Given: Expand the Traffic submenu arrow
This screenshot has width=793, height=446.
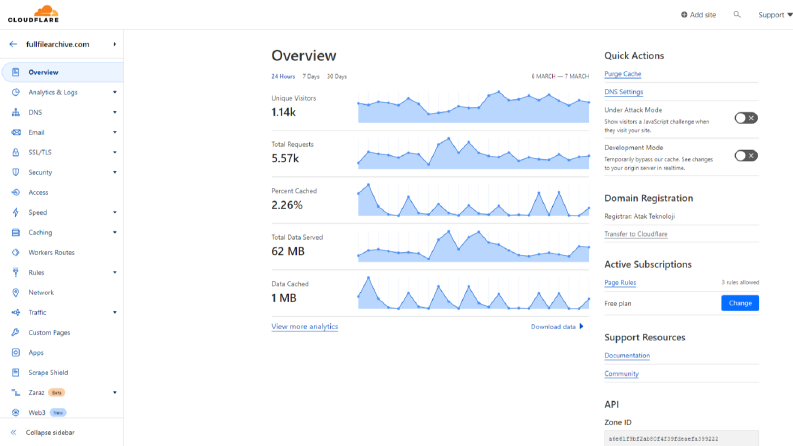Looking at the screenshot, I should (115, 313).
